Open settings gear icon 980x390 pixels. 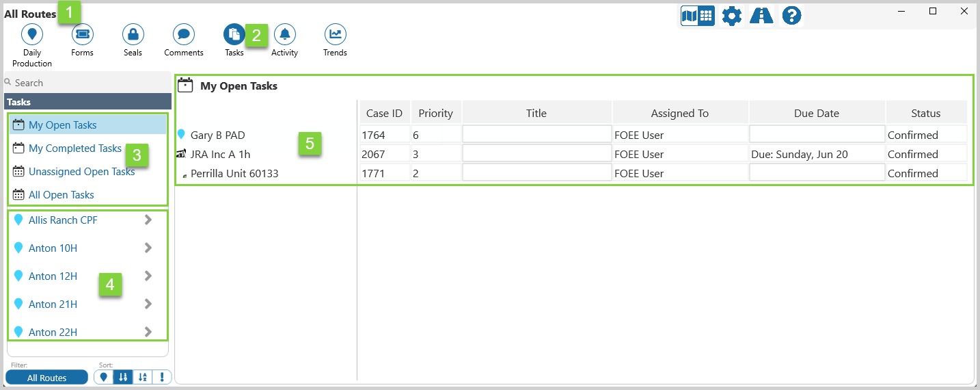click(x=731, y=16)
